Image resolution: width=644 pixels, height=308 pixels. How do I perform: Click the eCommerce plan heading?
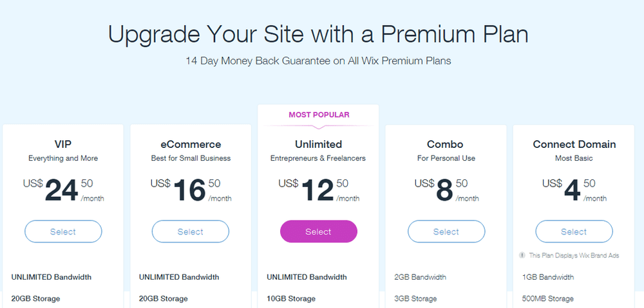pyautogui.click(x=191, y=145)
